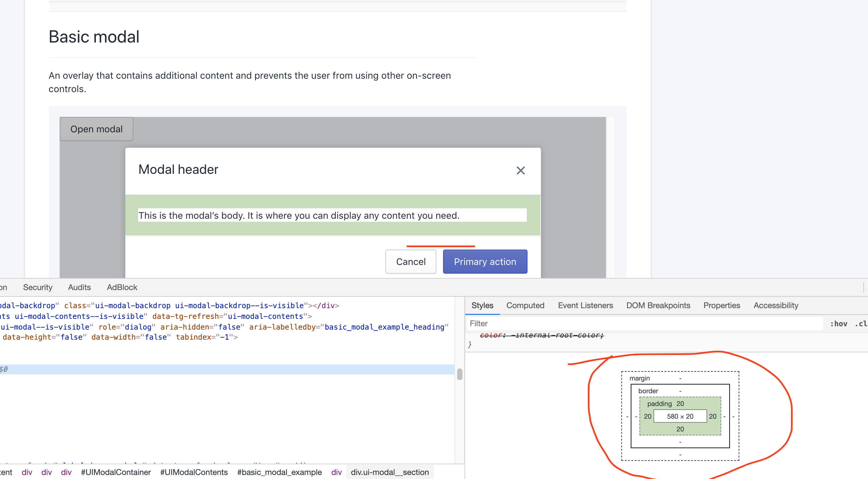Open the Audits panel tab
Image resolution: width=868 pixels, height=479 pixels.
[x=79, y=287]
